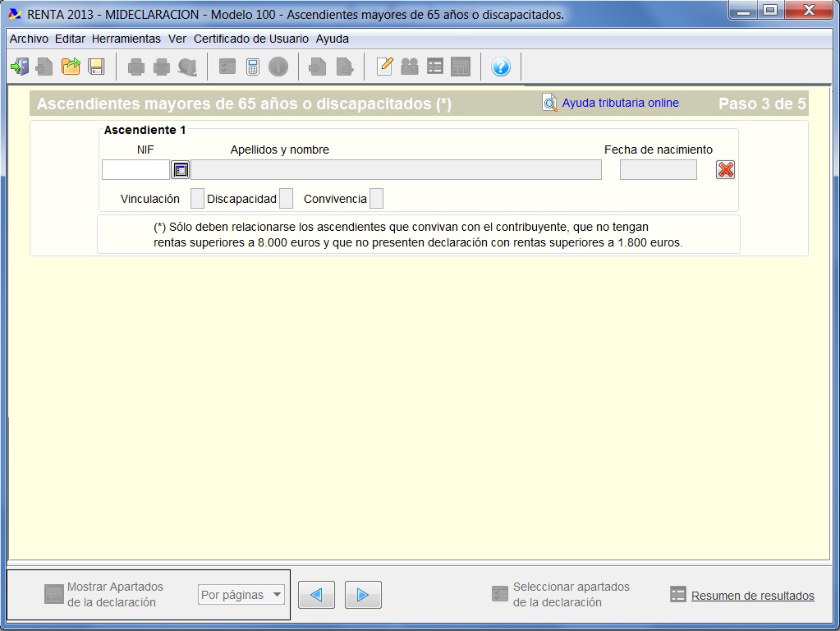Click the Apellidos y nombre field
The image size is (840, 631).
[x=396, y=170]
